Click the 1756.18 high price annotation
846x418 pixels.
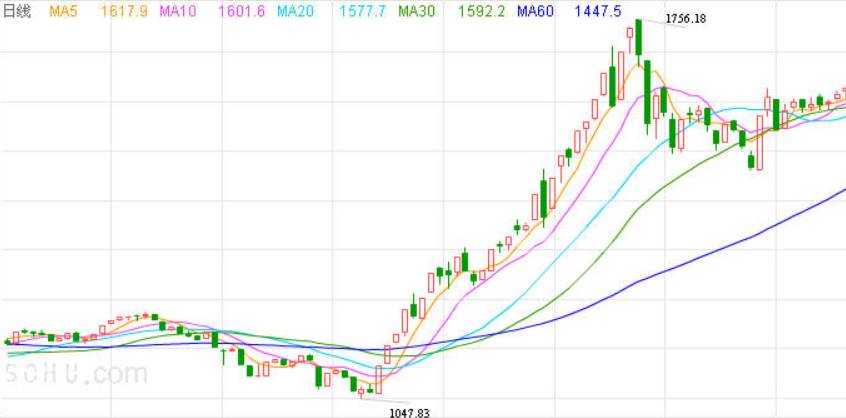[686, 19]
